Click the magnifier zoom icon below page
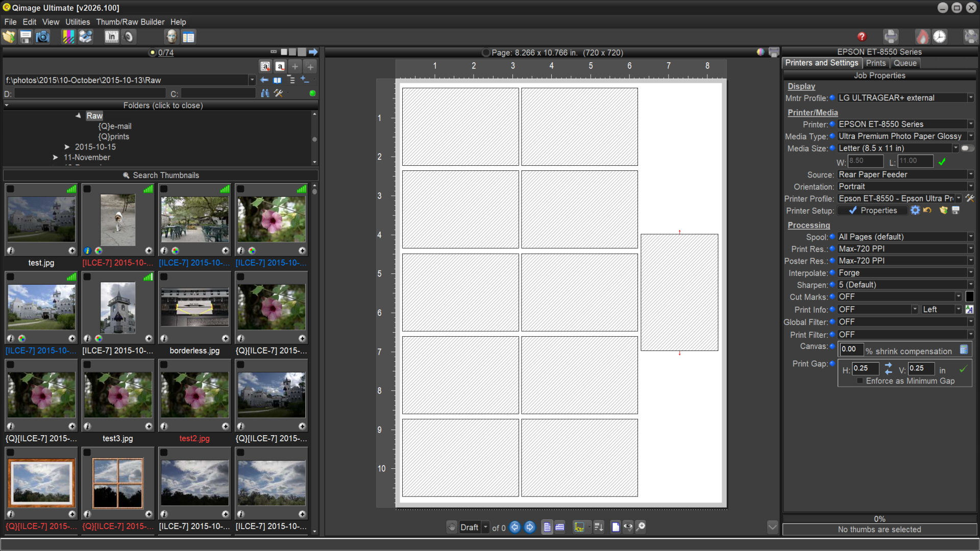 click(641, 527)
